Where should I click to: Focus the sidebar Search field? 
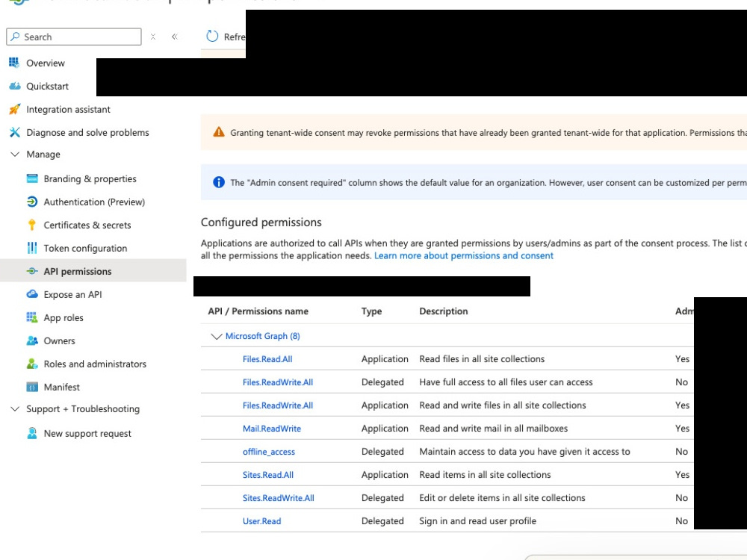74,37
